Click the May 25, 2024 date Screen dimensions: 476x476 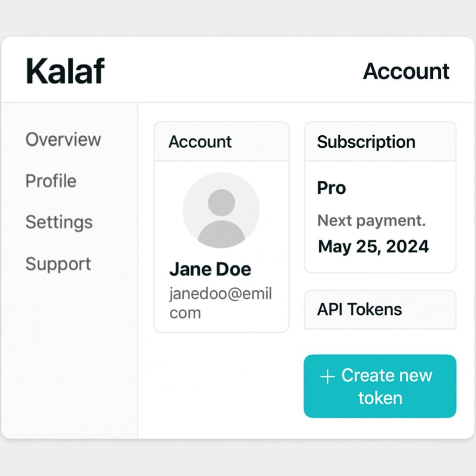coord(373,246)
